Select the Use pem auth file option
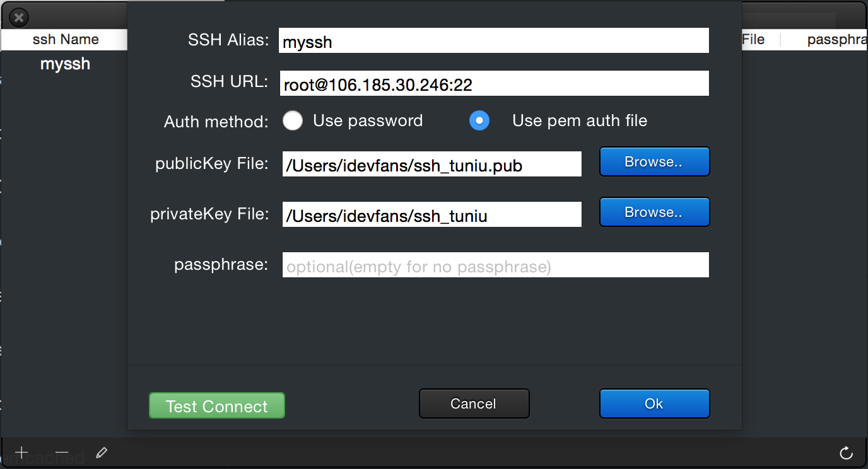Image resolution: width=868 pixels, height=469 pixels. (480, 120)
